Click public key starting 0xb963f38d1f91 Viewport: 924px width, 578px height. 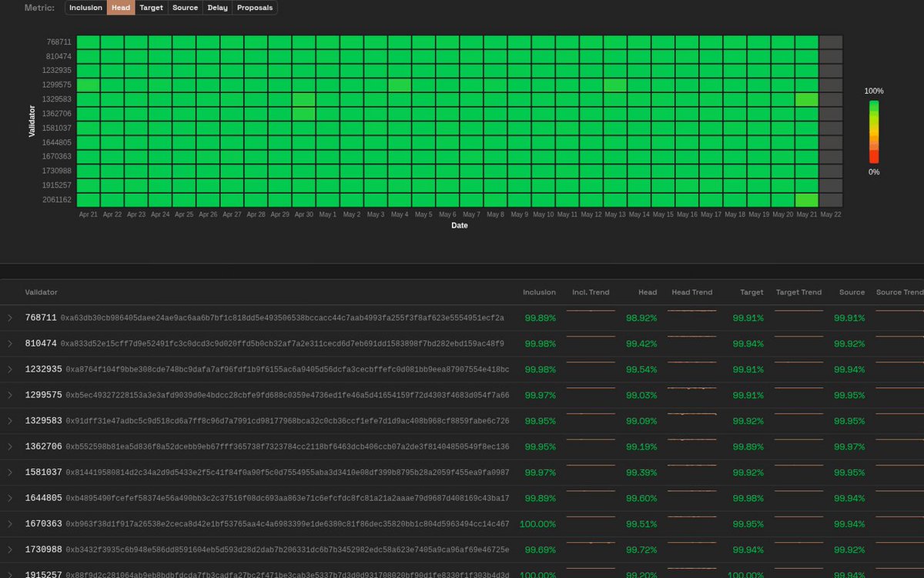(x=287, y=524)
